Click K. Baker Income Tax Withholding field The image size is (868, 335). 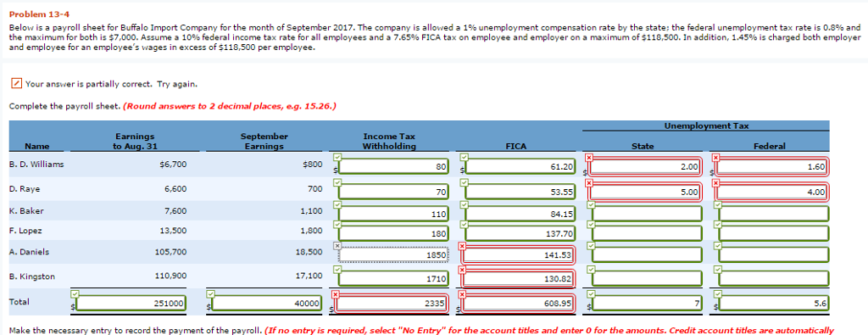click(x=394, y=213)
